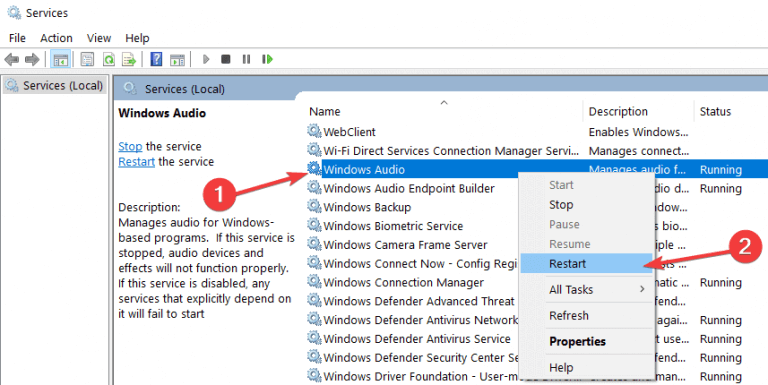768x385 pixels.
Task: Click gear icon beside Wi-Fi Direct Services
Action: pyautogui.click(x=314, y=150)
